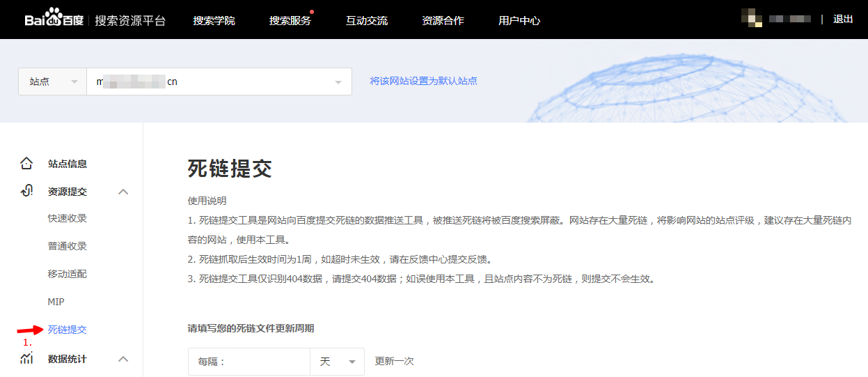Open 站点信息 in sidebar

(68, 164)
